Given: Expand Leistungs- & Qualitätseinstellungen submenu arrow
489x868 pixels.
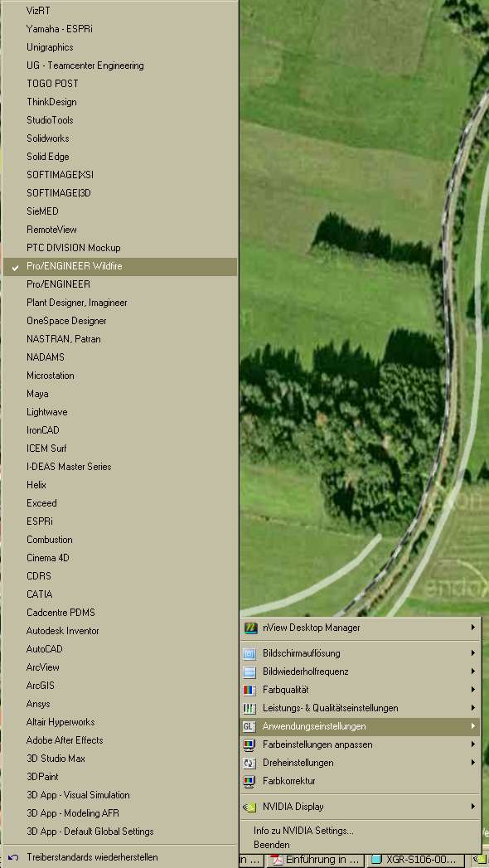Looking at the screenshot, I should click(x=473, y=708).
